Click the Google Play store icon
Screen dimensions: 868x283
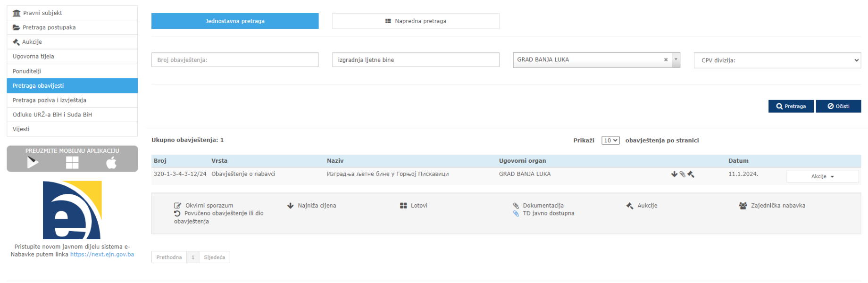click(x=33, y=163)
